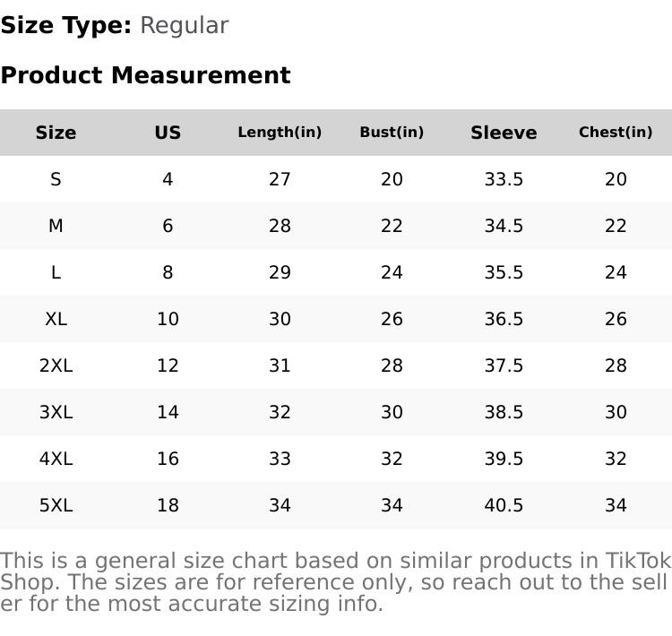Select the 2XL size row label
The image size is (672, 636).
(x=56, y=365)
